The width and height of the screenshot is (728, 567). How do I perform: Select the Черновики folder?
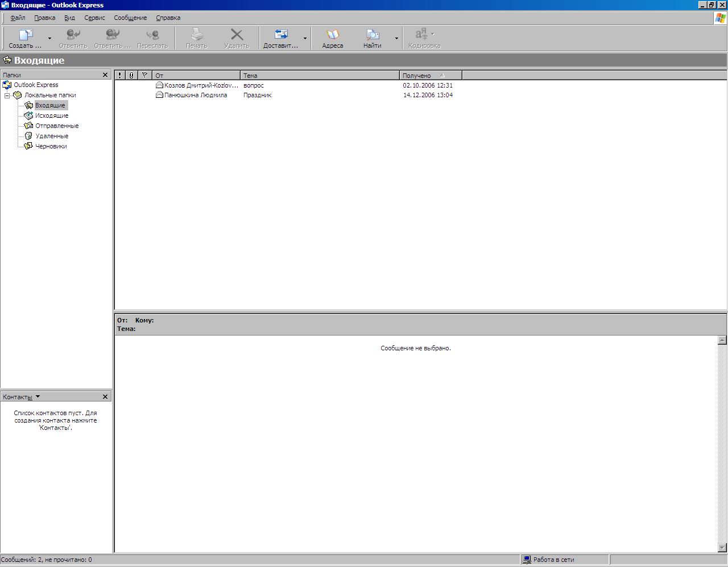pyautogui.click(x=51, y=146)
